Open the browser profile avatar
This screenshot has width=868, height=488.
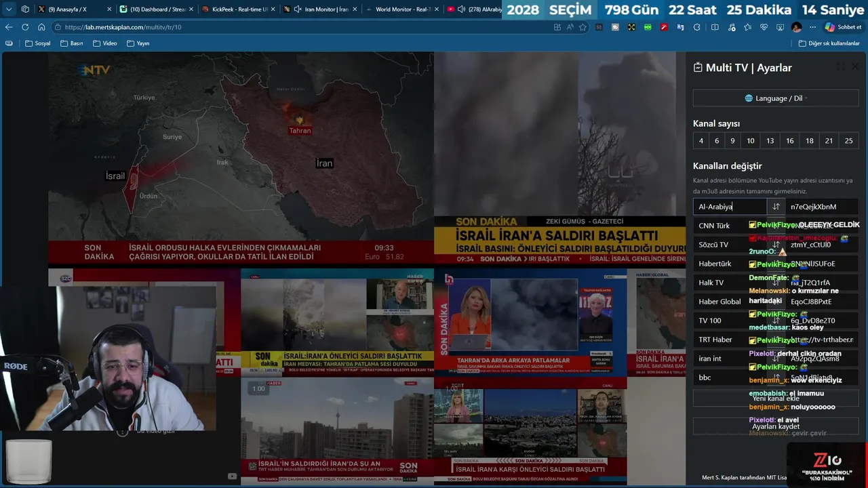pyautogui.click(x=796, y=27)
